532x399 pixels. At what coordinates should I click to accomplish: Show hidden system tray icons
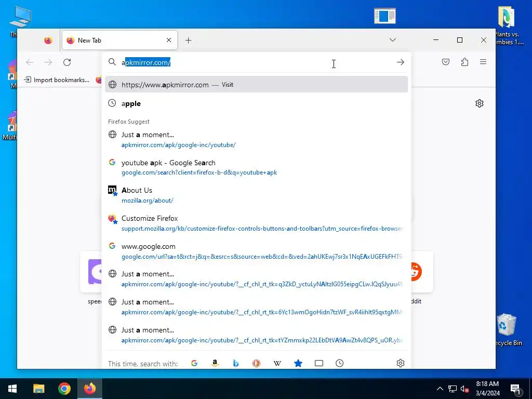[x=440, y=389]
